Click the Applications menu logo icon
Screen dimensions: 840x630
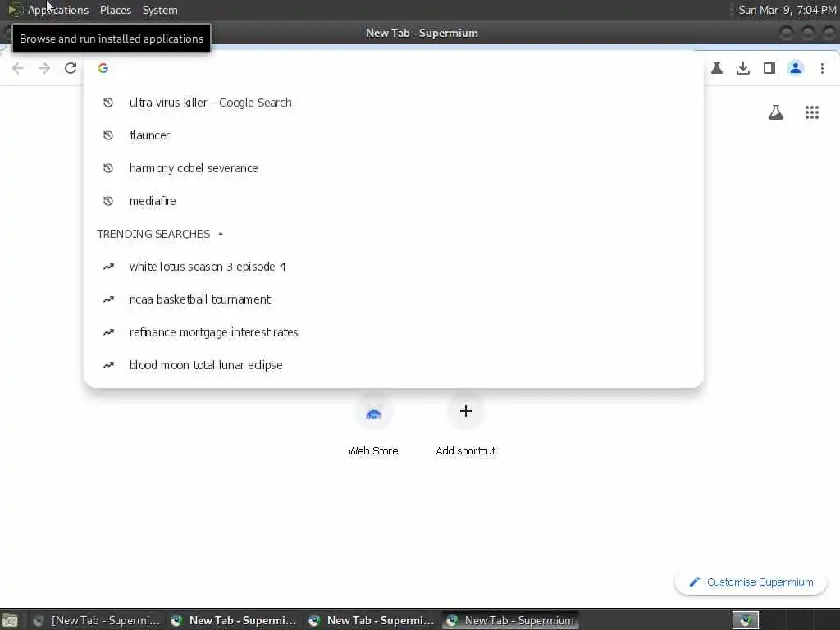tap(15, 10)
